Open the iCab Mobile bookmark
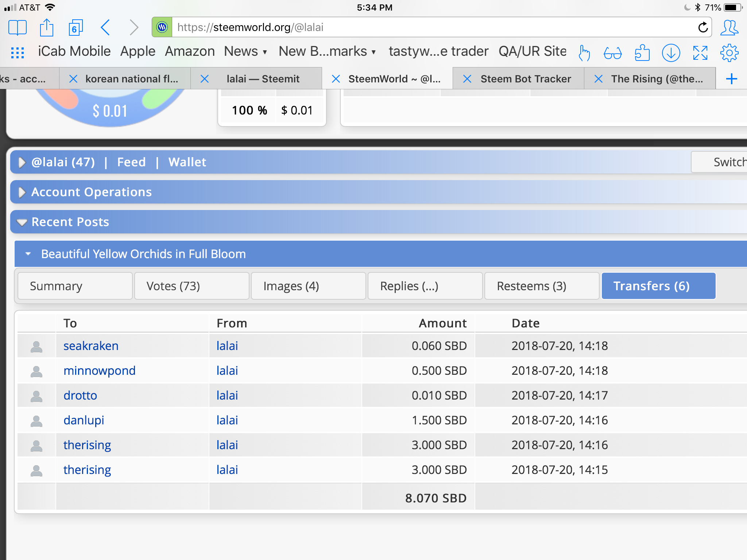The image size is (747, 560). [x=74, y=51]
